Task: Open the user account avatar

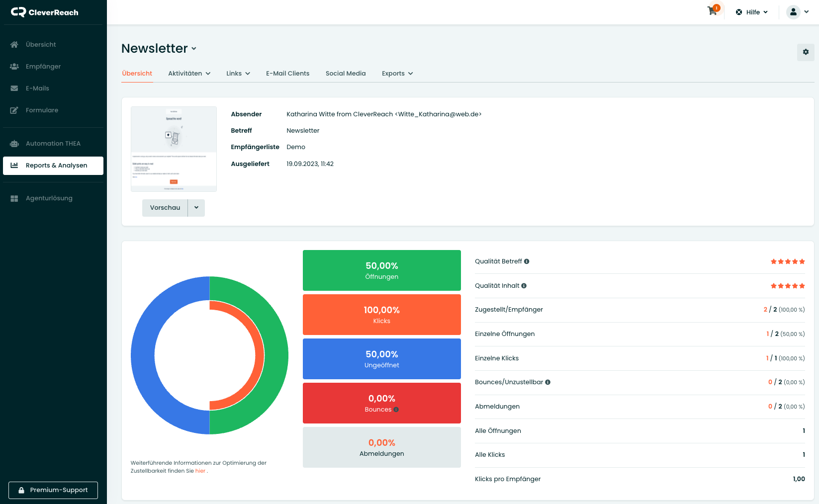Action: point(793,12)
